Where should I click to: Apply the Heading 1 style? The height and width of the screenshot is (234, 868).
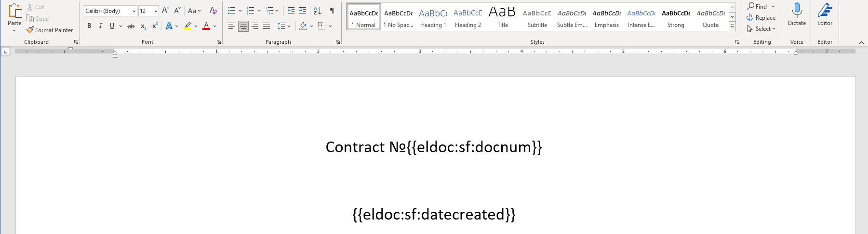[433, 17]
